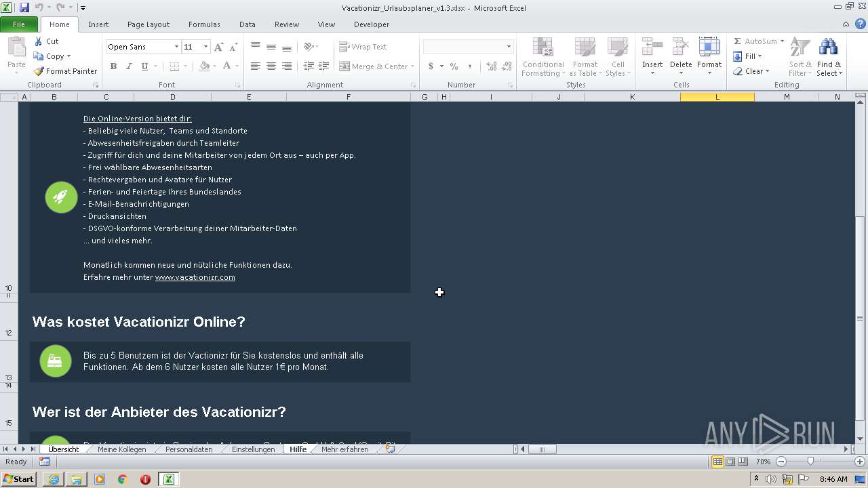The image size is (868, 488).
Task: Open Find & Select binoculars
Action: [x=829, y=57]
